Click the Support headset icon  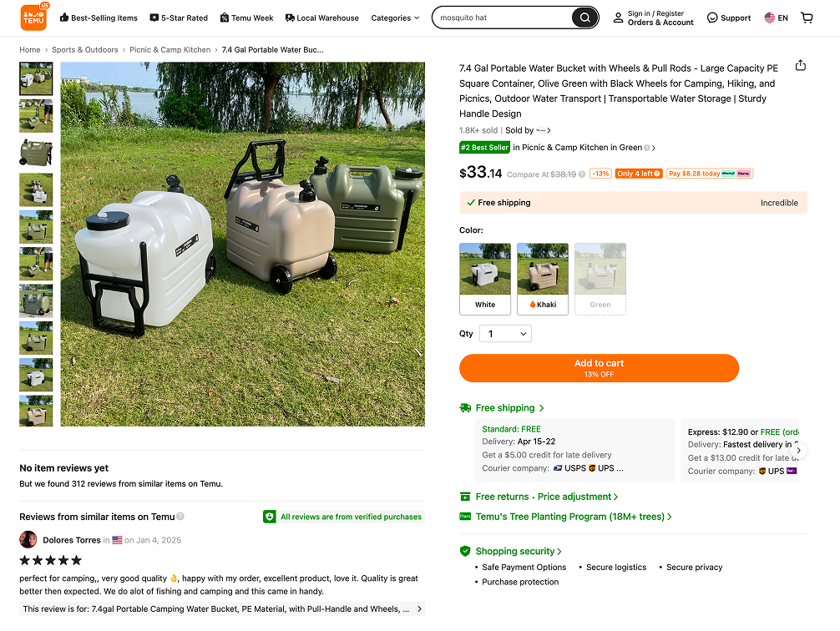[712, 18]
